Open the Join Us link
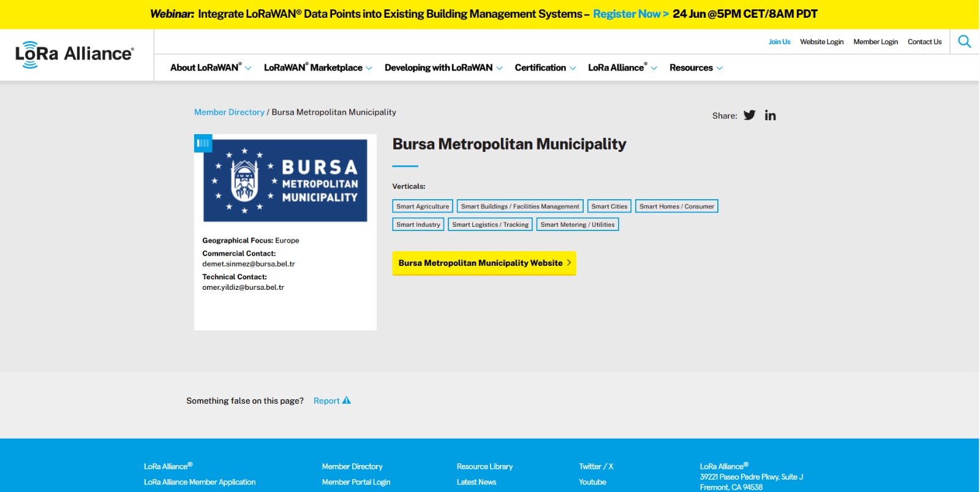 [779, 42]
